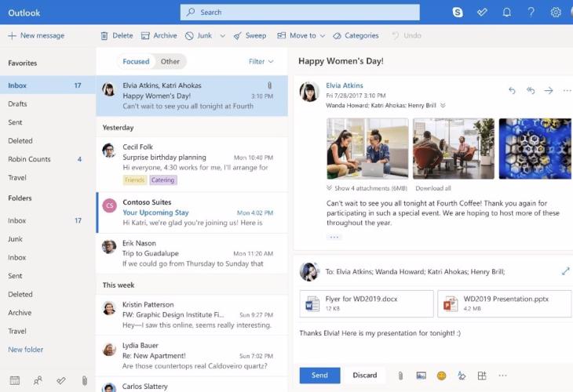Click the reply all arrow icon
The width and height of the screenshot is (573, 392).
(x=531, y=90)
